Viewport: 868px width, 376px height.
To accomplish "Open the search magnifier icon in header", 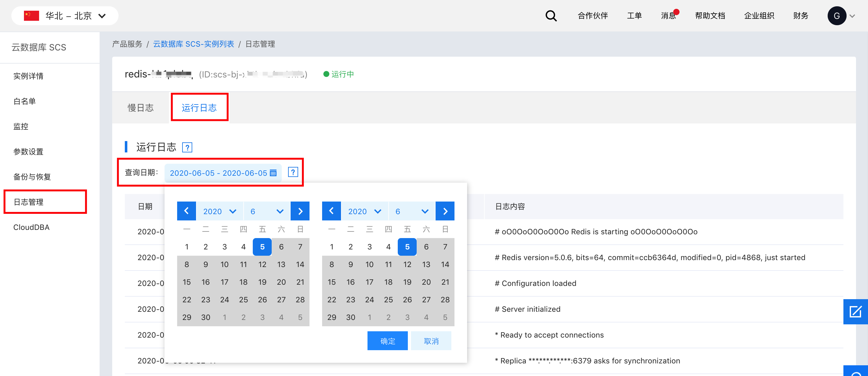I will tap(551, 16).
